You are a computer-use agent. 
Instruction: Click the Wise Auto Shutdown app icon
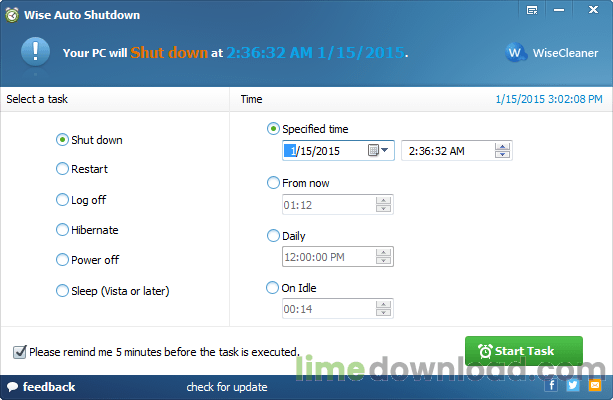click(x=12, y=15)
